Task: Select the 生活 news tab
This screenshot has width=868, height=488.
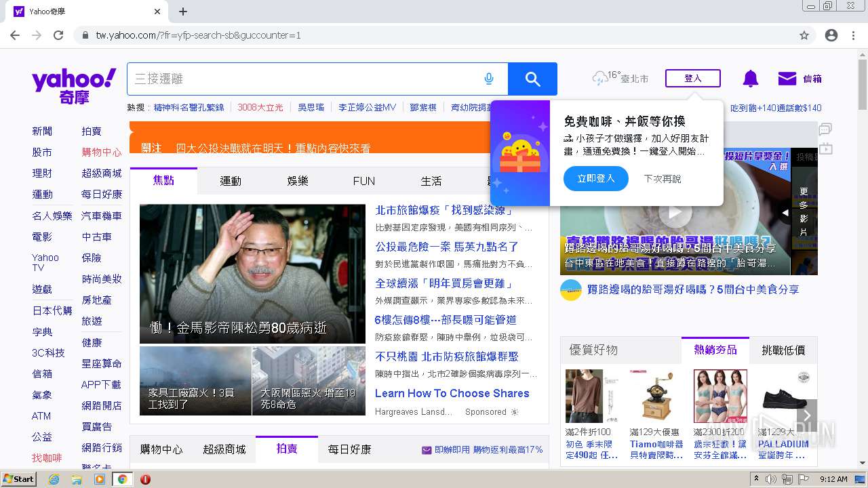Action: pyautogui.click(x=431, y=181)
